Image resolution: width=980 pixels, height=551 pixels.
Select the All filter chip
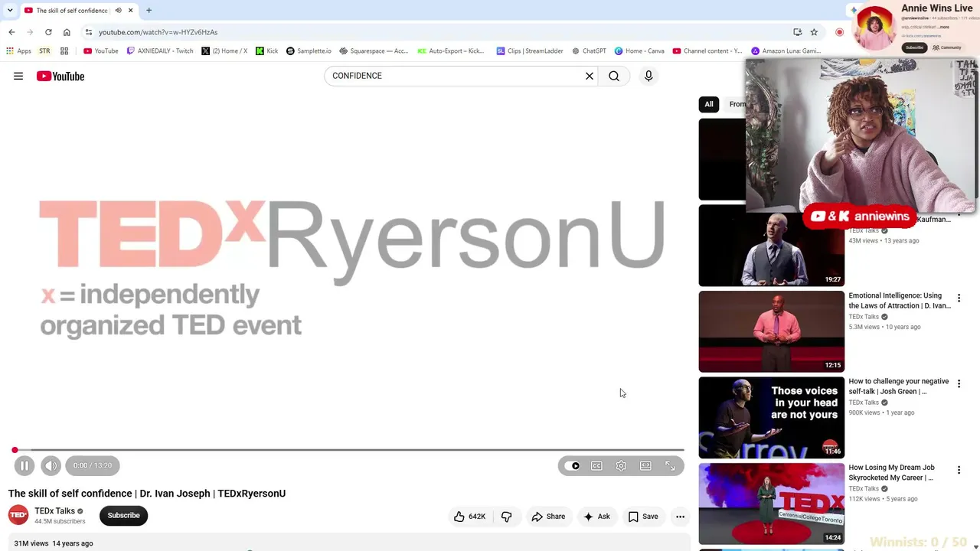pos(709,104)
